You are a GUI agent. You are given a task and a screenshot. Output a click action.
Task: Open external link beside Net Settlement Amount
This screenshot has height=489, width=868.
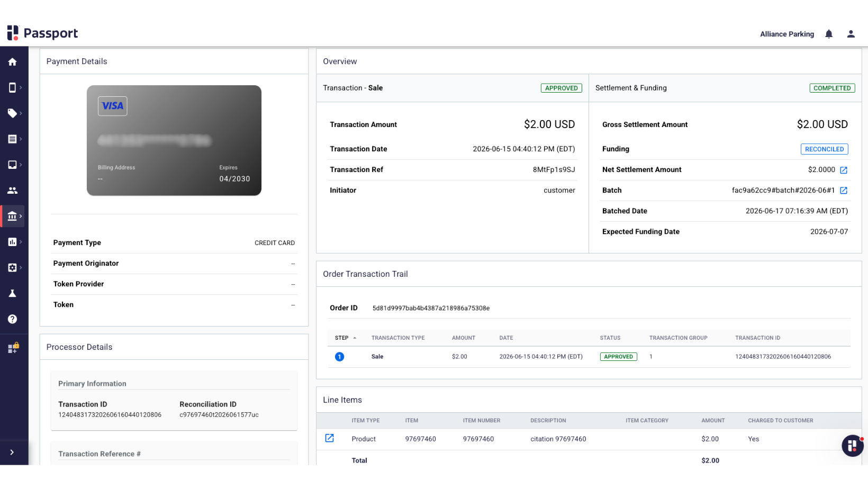(844, 170)
